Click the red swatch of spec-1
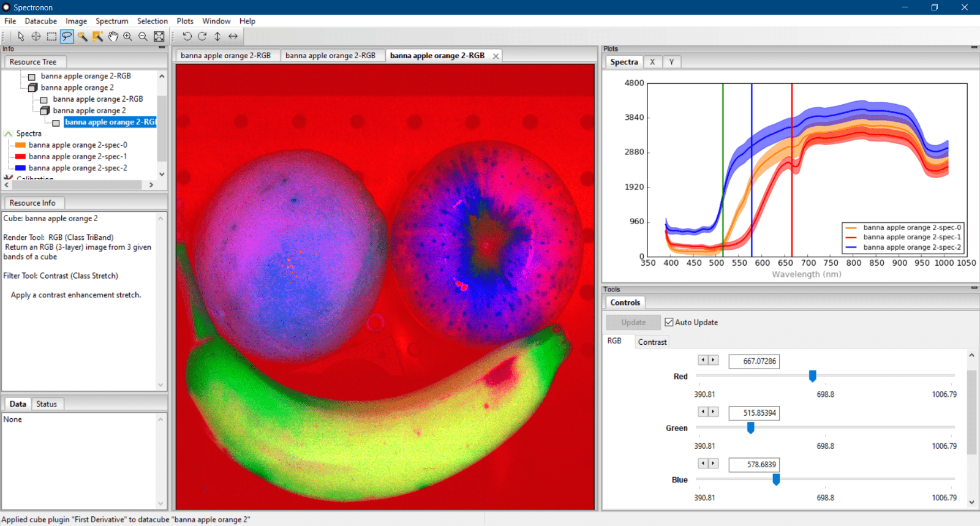Image resolution: width=980 pixels, height=526 pixels. click(20, 157)
